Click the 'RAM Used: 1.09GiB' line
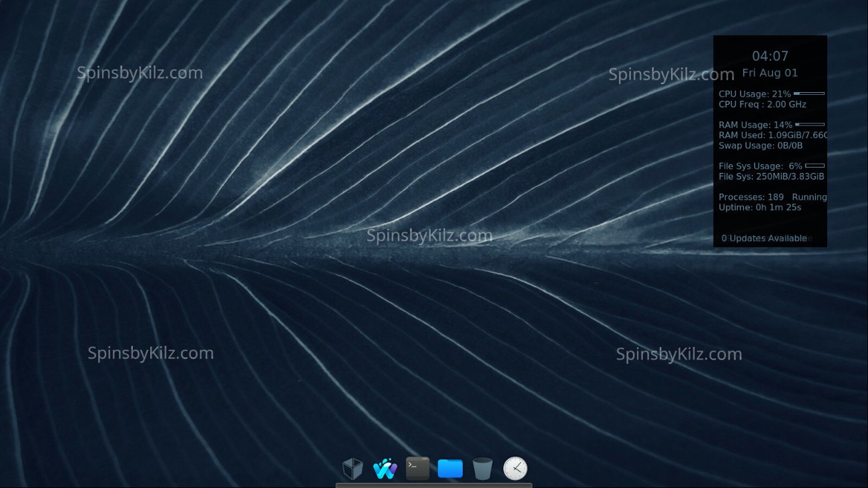The width and height of the screenshot is (868, 488). click(773, 136)
